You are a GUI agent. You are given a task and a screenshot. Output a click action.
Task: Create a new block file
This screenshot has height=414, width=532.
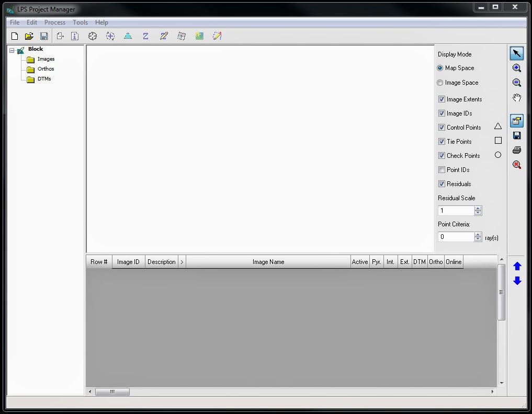point(15,36)
